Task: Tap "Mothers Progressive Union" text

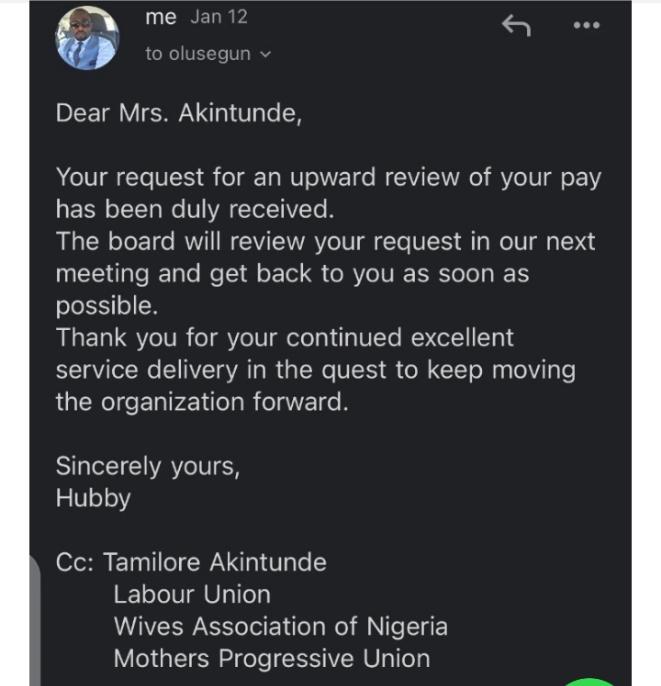Action: point(272,658)
